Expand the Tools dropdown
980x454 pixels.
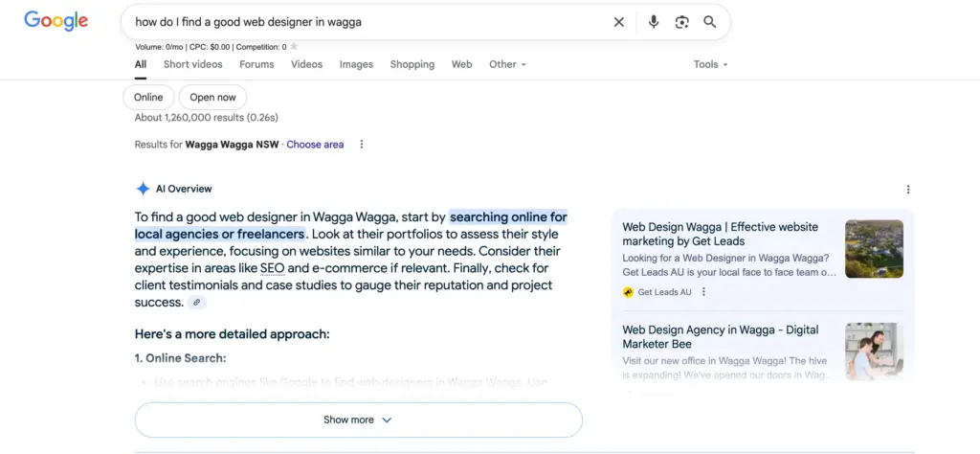(x=711, y=64)
